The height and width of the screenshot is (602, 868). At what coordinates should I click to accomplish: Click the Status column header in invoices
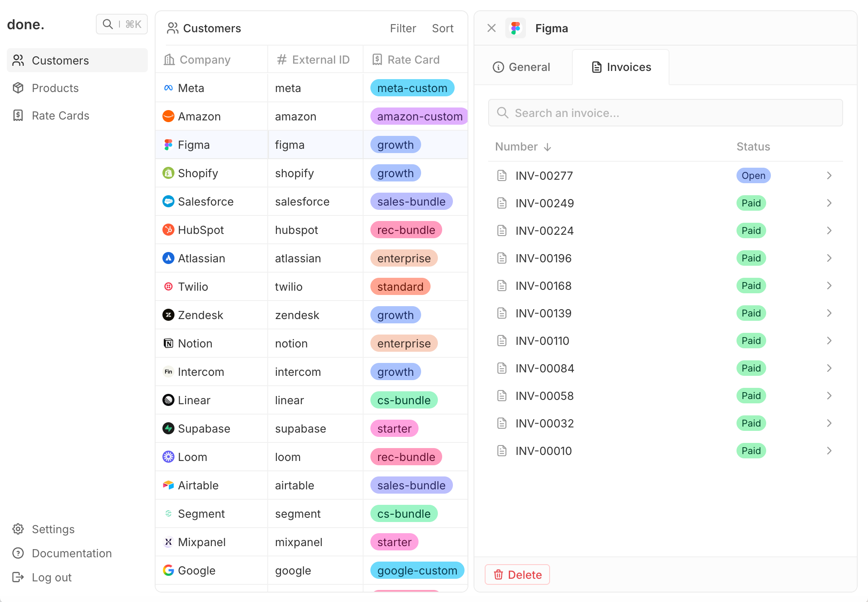tap(753, 147)
